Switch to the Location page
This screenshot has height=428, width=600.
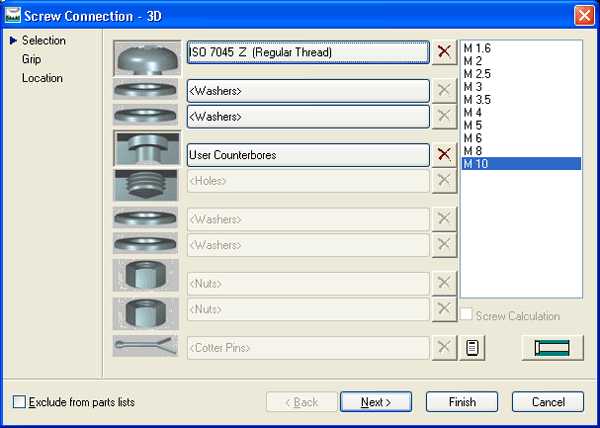tap(42, 78)
